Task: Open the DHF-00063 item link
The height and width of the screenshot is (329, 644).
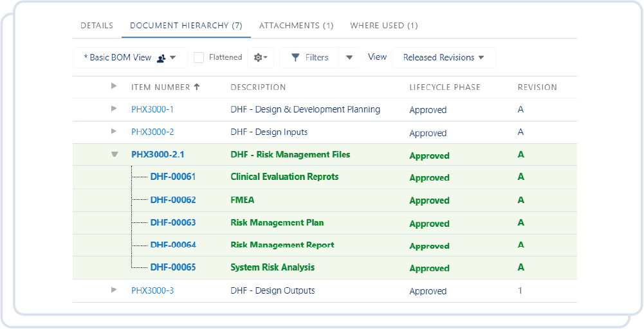Action: (x=172, y=222)
